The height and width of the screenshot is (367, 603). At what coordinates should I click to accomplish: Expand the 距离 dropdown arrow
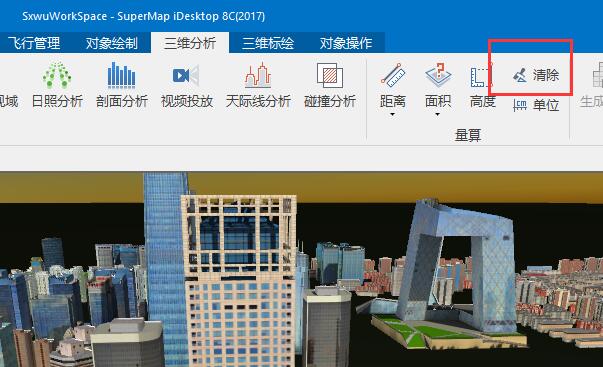392,114
